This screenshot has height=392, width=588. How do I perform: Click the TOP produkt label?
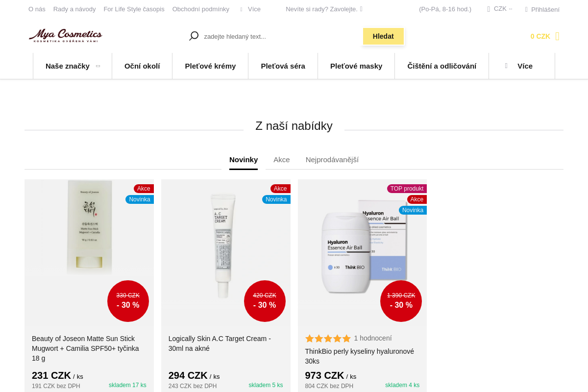pos(407,189)
